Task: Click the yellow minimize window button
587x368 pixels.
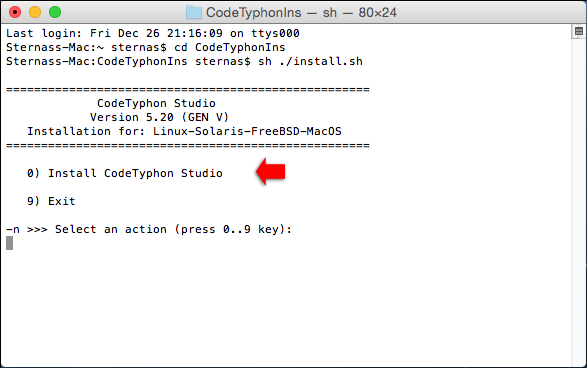Action: pos(35,12)
